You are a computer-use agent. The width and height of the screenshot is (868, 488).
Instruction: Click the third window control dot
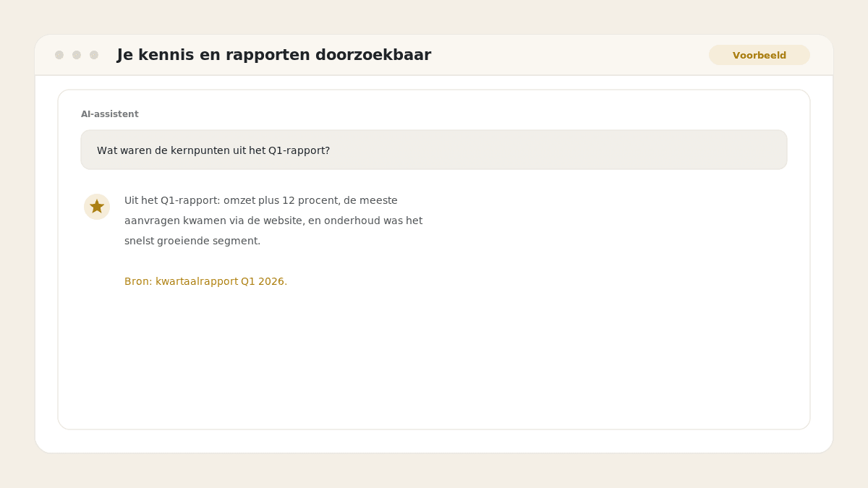coord(94,55)
